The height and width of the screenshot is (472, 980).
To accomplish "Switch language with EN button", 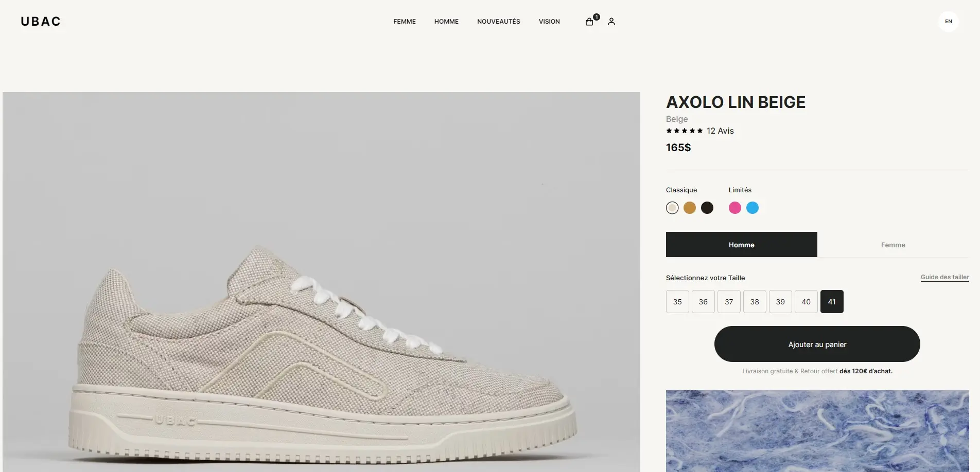I will (949, 22).
